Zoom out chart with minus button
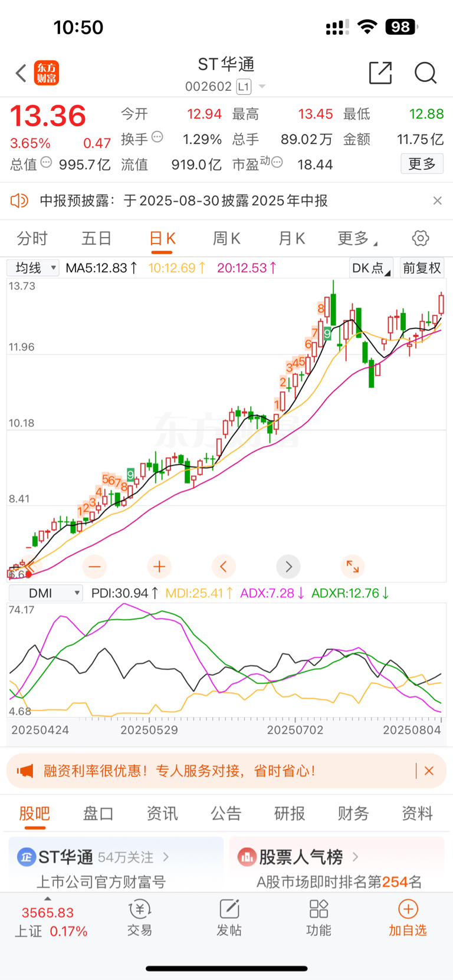453x980 pixels. (94, 567)
